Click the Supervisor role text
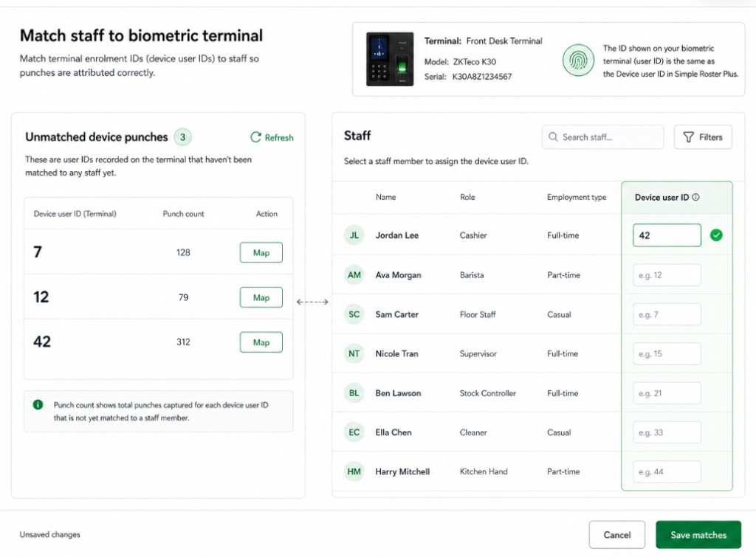 478,353
